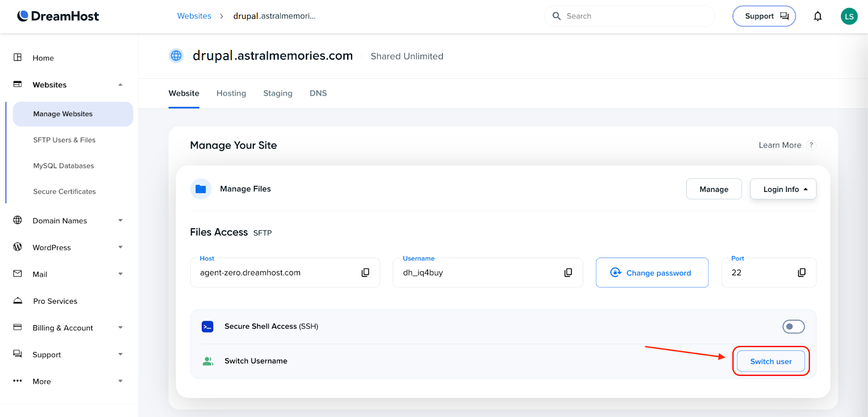Copy the dh_iq4buy username

pyautogui.click(x=568, y=273)
